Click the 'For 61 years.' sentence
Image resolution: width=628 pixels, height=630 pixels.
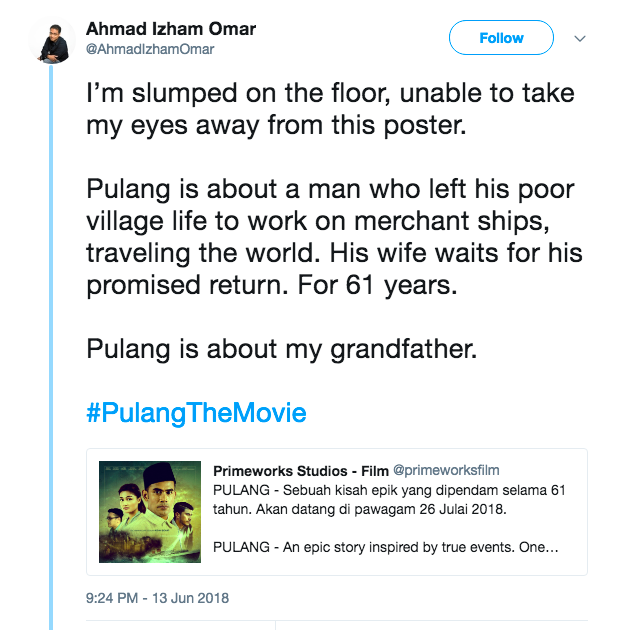(377, 285)
